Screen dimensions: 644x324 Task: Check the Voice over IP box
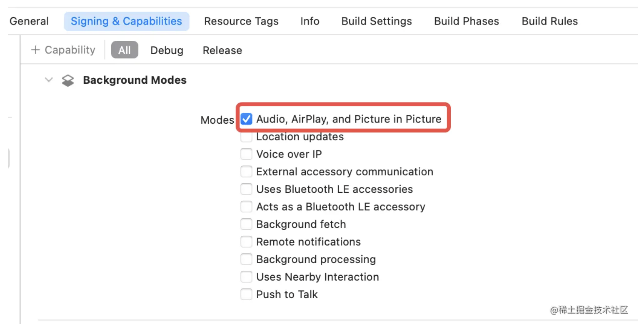point(246,154)
